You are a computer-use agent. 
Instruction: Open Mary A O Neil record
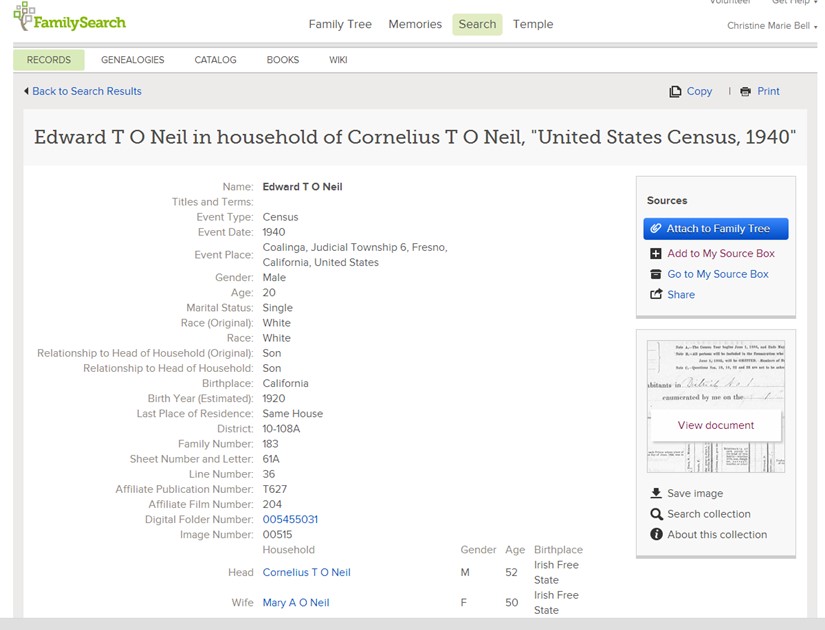tap(296, 603)
